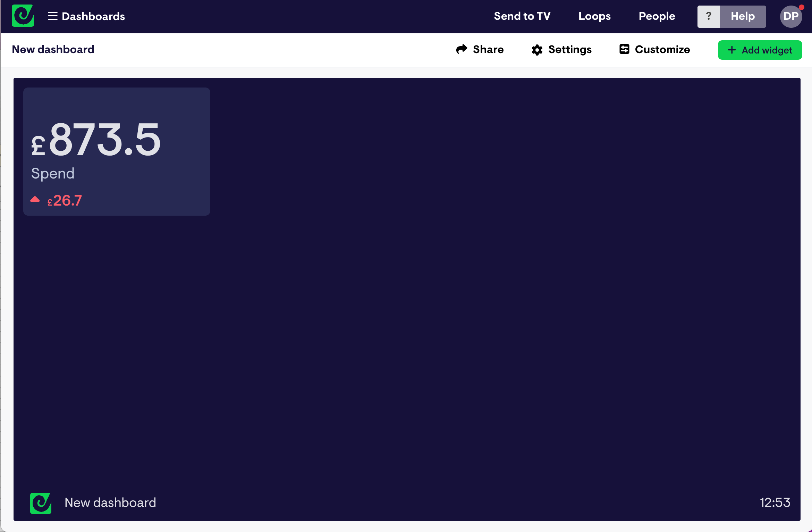Open the Share options using the share arrow icon
This screenshot has height=532, width=812.
(x=462, y=49)
